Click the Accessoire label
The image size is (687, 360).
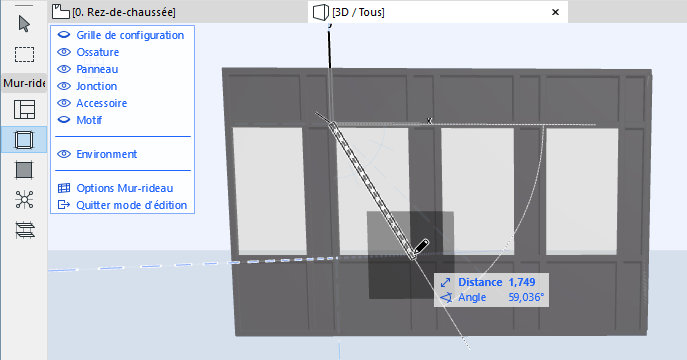pyautogui.click(x=102, y=103)
